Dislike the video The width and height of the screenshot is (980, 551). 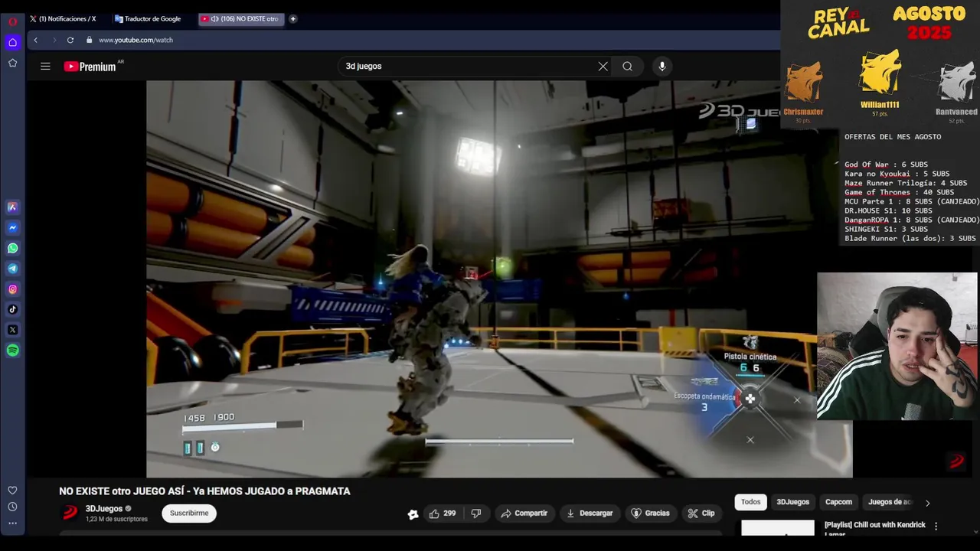pyautogui.click(x=475, y=514)
